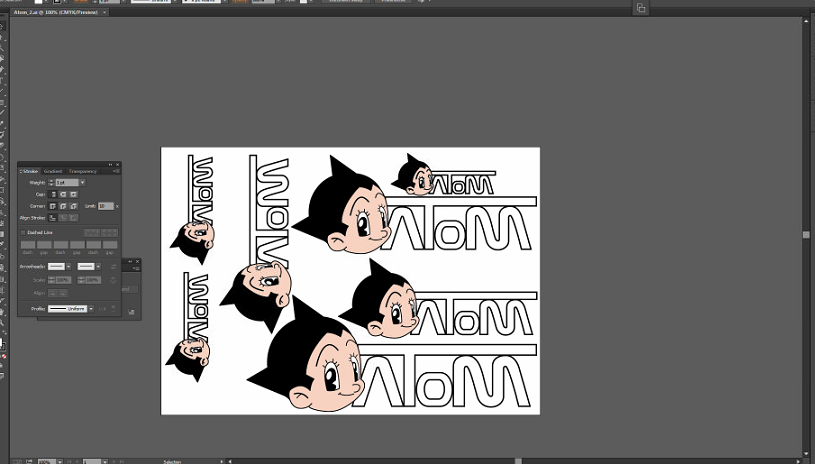
Task: Click the horizontal scrollbar thumb
Action: 518,461
